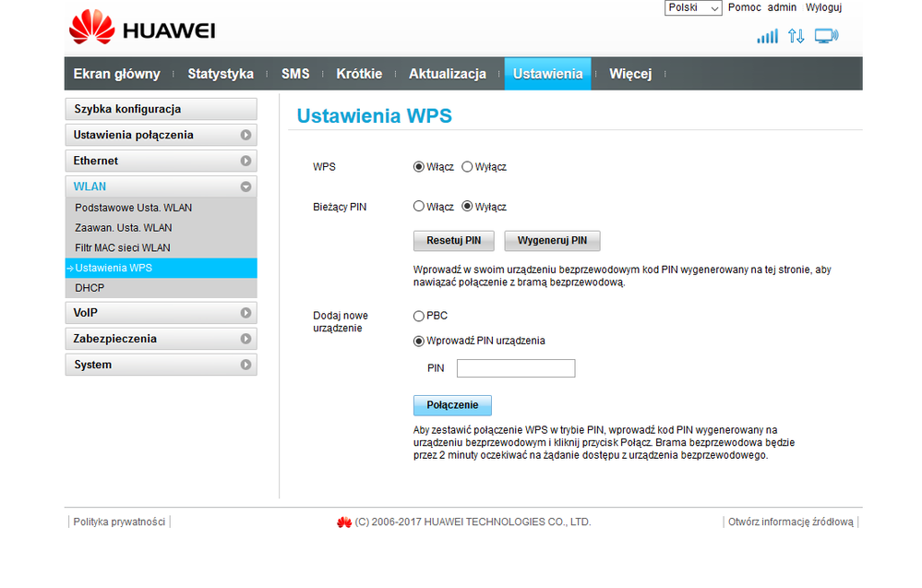This screenshot has width=922, height=588.
Task: Check the signal strength bars icon
Action: click(x=767, y=36)
